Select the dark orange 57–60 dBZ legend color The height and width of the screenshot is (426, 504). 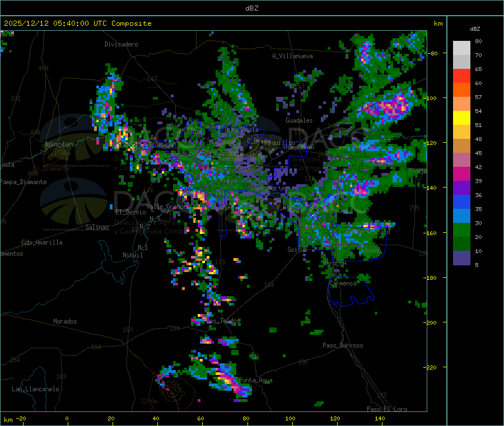461,90
